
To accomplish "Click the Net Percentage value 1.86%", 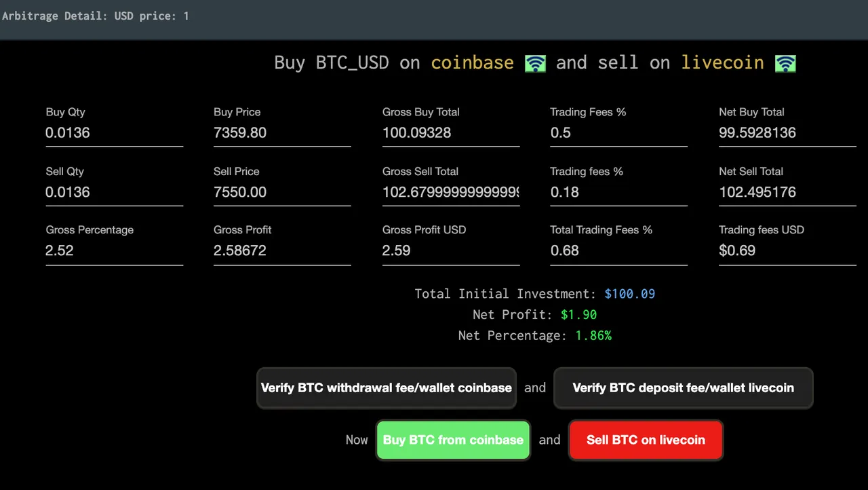I will pos(593,336).
